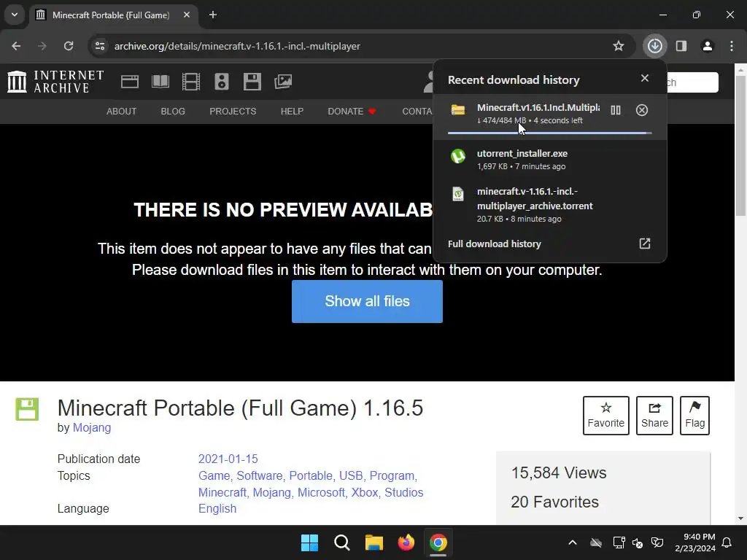Flag this item

(694, 416)
